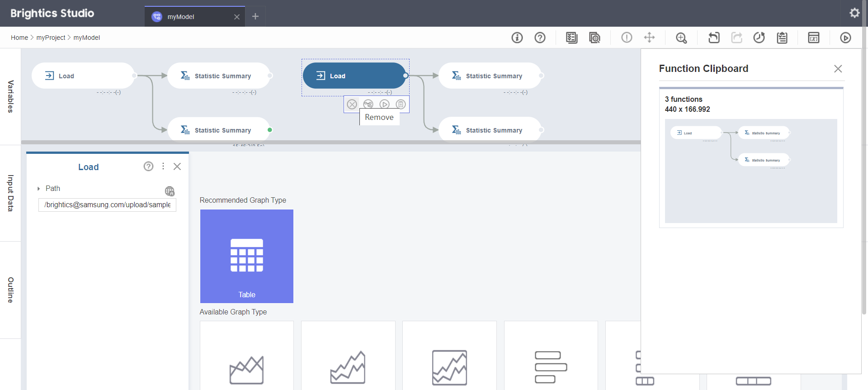Add a new tab with the plus button
Viewport: 868px width, 390px height.
click(255, 16)
